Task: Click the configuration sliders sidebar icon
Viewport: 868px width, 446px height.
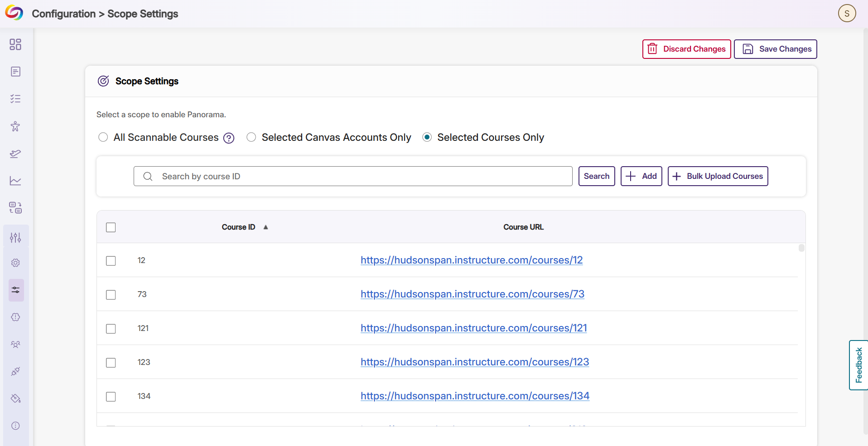Action: pyautogui.click(x=15, y=237)
